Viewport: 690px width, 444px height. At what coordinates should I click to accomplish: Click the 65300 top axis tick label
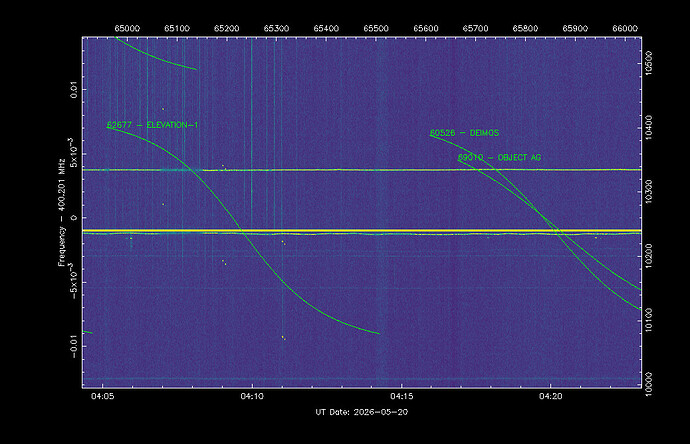pyautogui.click(x=276, y=28)
